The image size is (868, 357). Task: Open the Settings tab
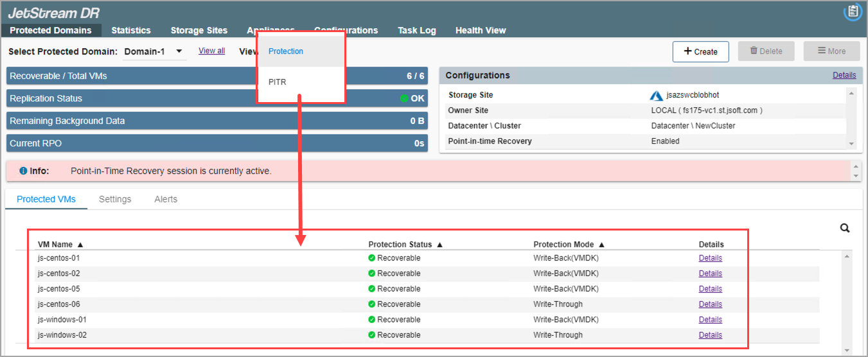coord(115,199)
